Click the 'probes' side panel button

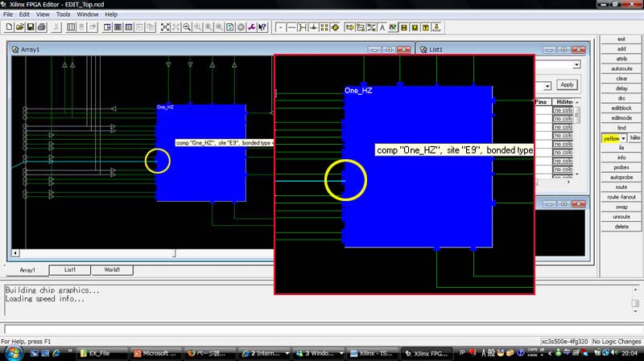[621, 167]
